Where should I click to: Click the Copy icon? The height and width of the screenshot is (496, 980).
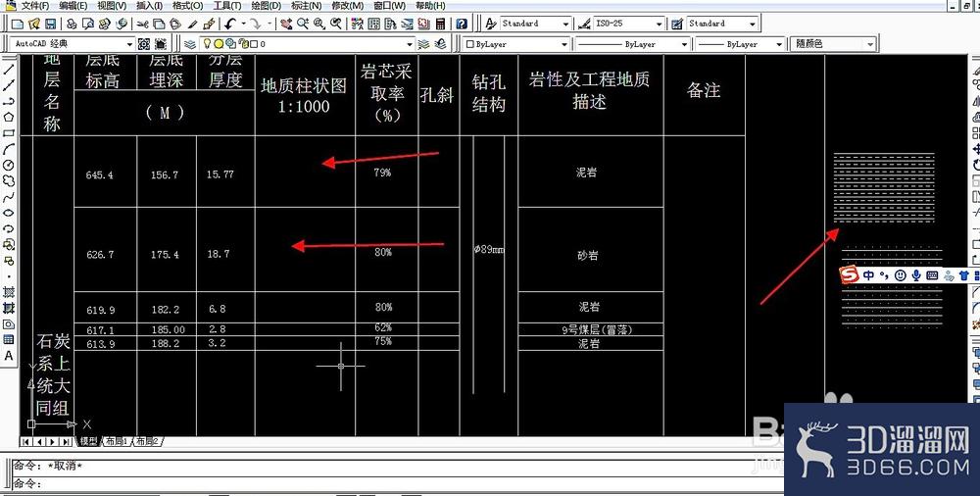[159, 24]
